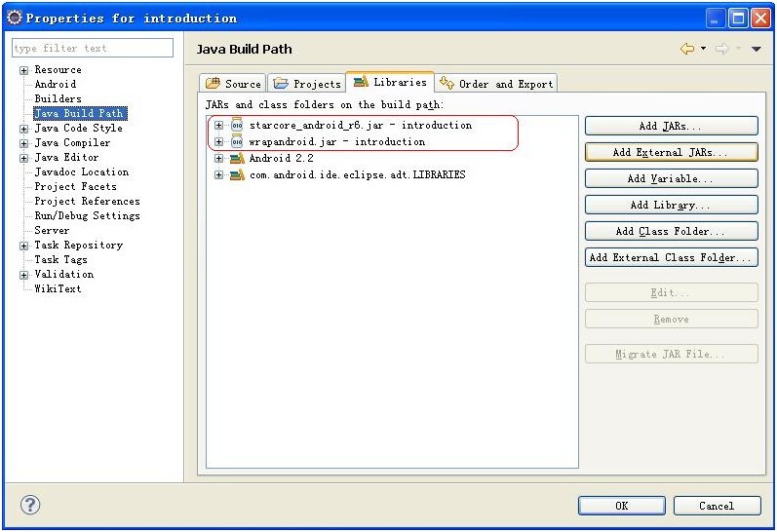Viewport: 777px width, 532px height.
Task: Expand the Resource tree node
Action: coord(24,70)
